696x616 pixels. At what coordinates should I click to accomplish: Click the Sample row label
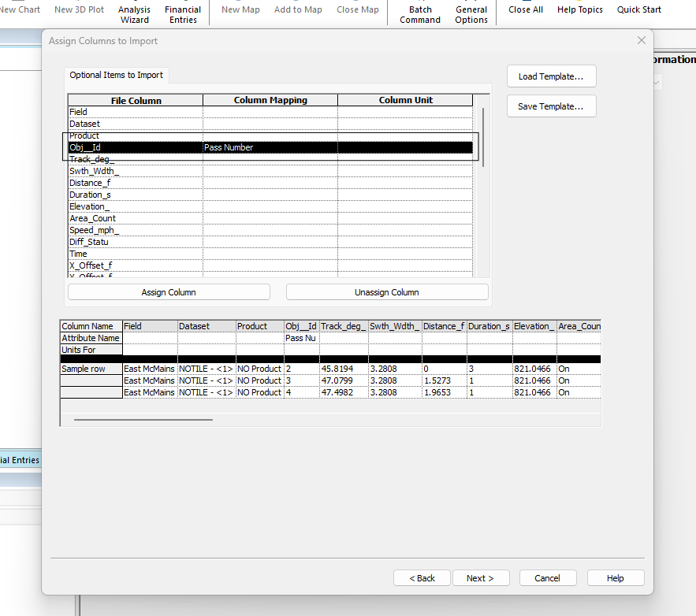tap(91, 369)
